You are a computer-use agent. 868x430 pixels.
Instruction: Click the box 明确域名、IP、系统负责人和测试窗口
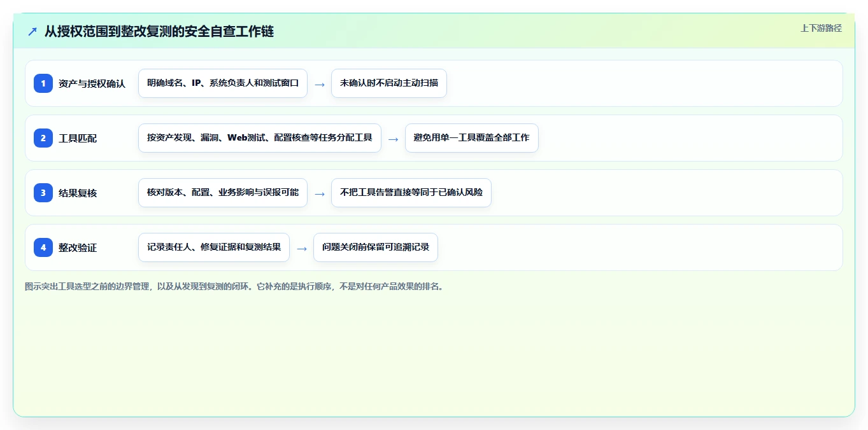point(223,83)
